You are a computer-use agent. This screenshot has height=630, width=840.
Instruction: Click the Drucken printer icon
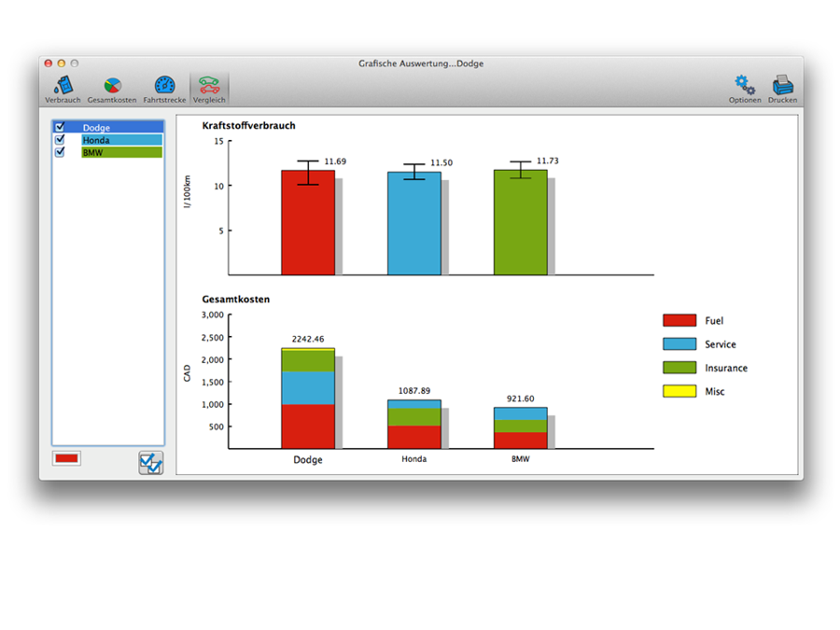[782, 88]
